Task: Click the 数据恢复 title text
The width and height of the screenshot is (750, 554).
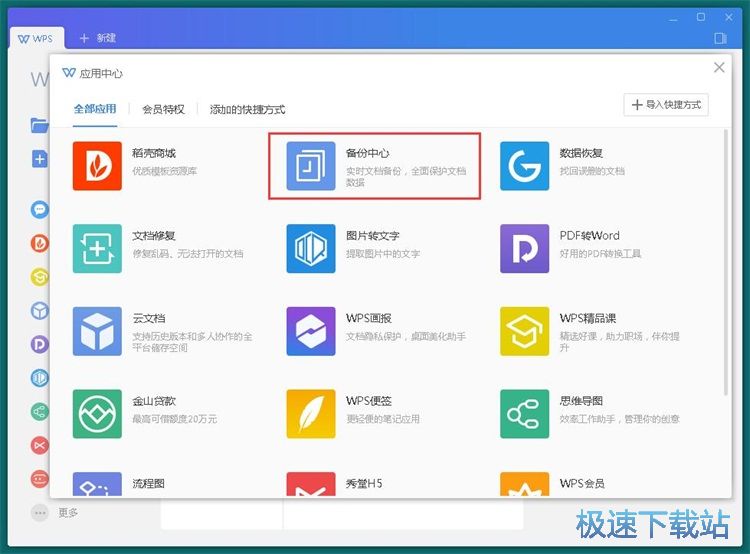Action: pos(581,153)
